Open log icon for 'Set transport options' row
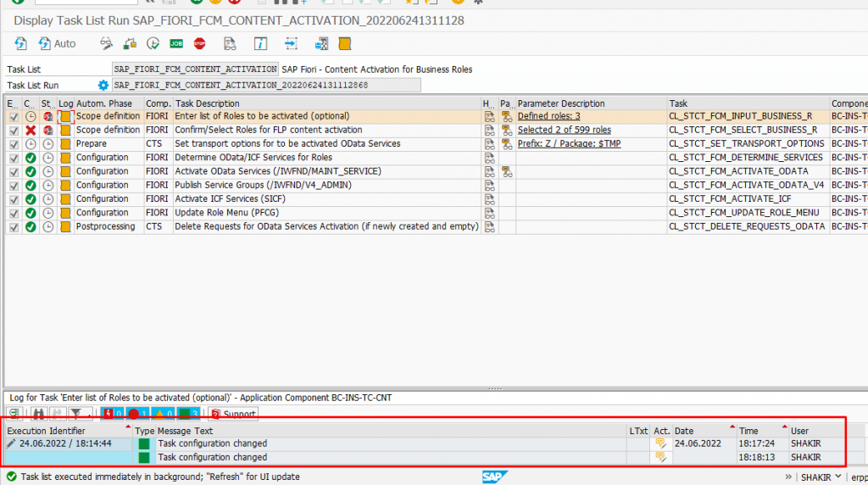Viewport: 868px width, 485px height. coord(65,144)
